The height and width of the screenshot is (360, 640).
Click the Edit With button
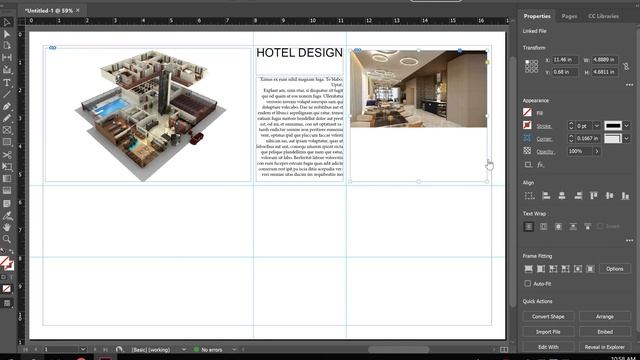pyautogui.click(x=548, y=347)
